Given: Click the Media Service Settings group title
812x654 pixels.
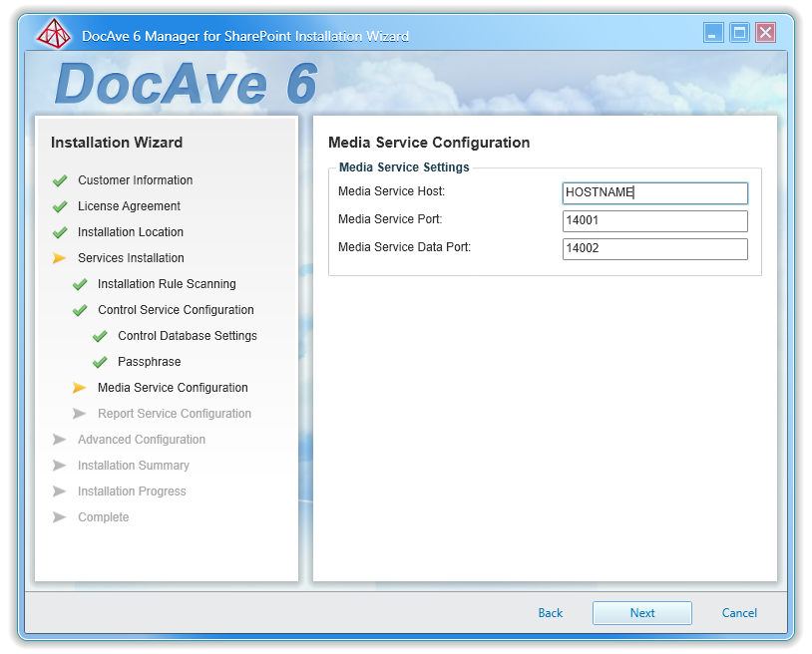Looking at the screenshot, I should [x=404, y=167].
